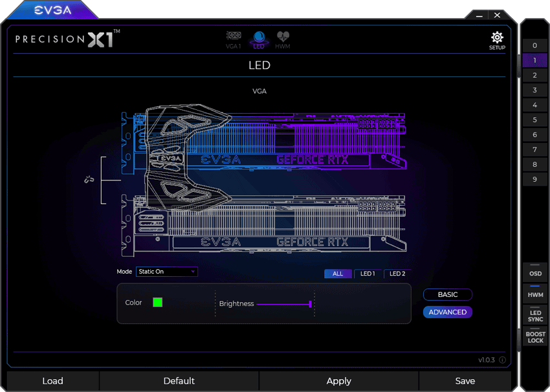This screenshot has height=392, width=550.
Task: Close the Precision X1 window
Action: 497,15
